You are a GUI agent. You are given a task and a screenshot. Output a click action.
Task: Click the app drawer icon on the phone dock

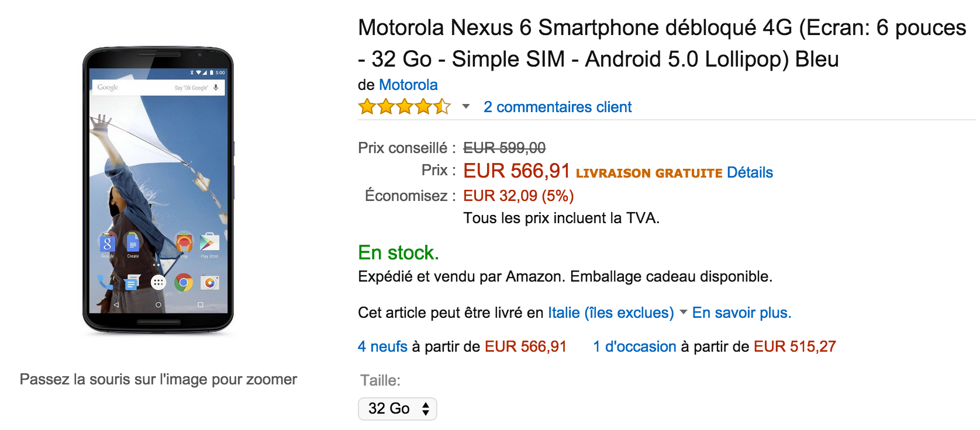(x=158, y=283)
